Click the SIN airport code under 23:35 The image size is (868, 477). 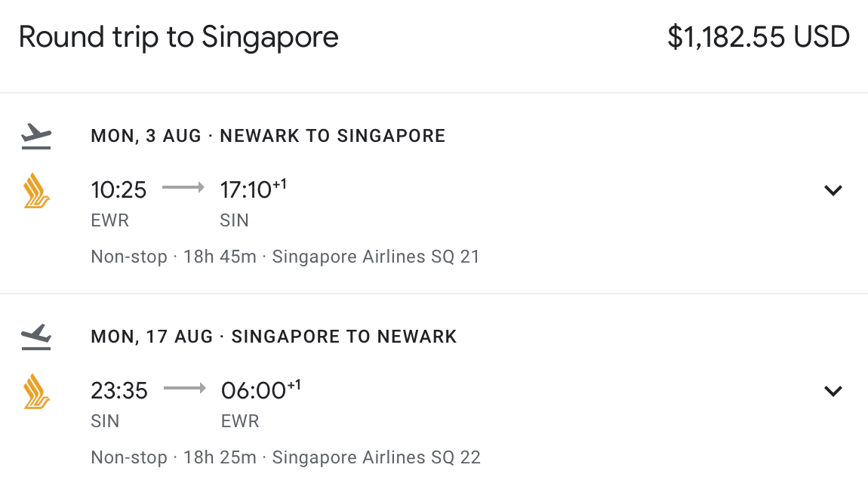point(105,421)
